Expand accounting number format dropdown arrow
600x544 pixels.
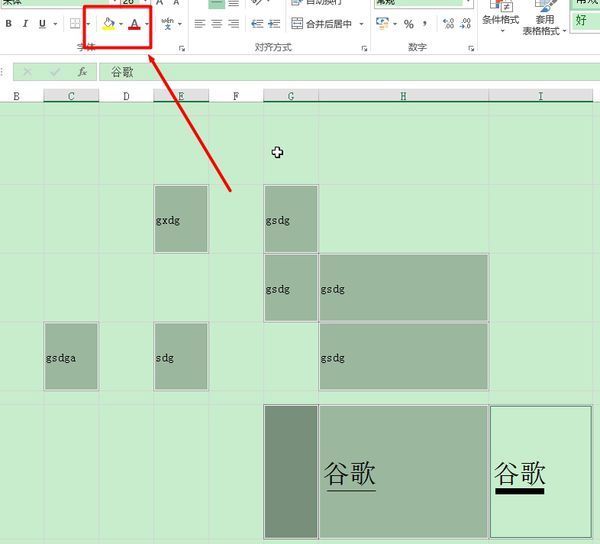point(395,24)
